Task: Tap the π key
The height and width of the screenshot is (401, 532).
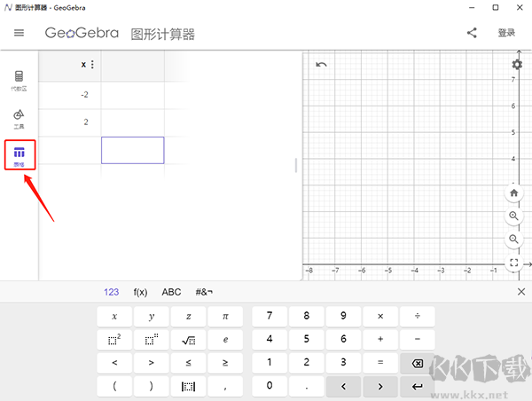Action: [x=225, y=316]
